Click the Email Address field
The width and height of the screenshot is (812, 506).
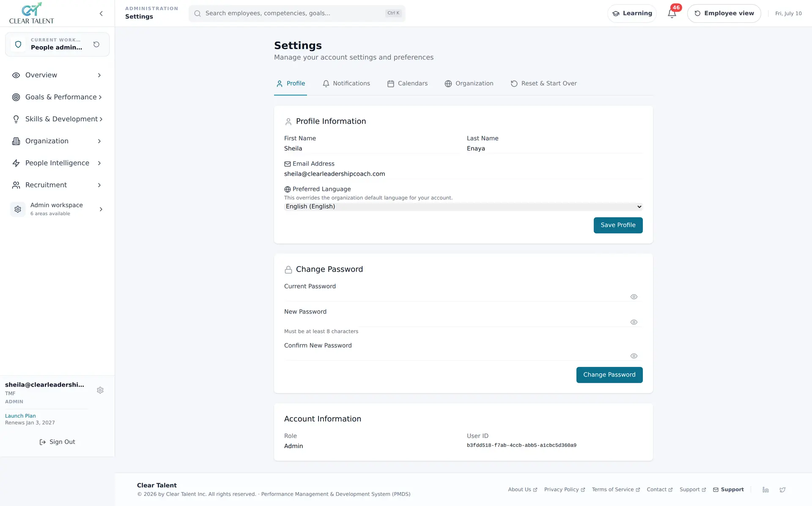pyautogui.click(x=464, y=174)
